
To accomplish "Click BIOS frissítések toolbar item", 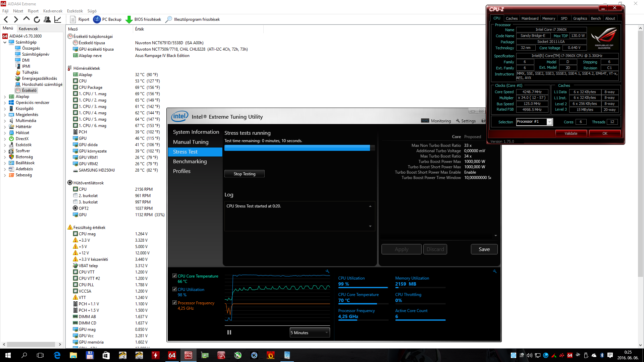I will [143, 19].
